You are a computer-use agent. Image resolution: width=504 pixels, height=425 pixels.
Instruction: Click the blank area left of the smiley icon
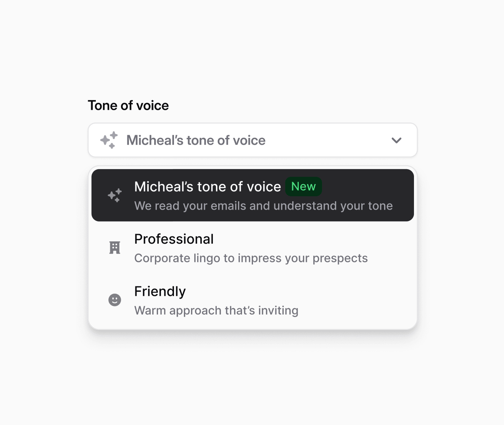click(99, 300)
